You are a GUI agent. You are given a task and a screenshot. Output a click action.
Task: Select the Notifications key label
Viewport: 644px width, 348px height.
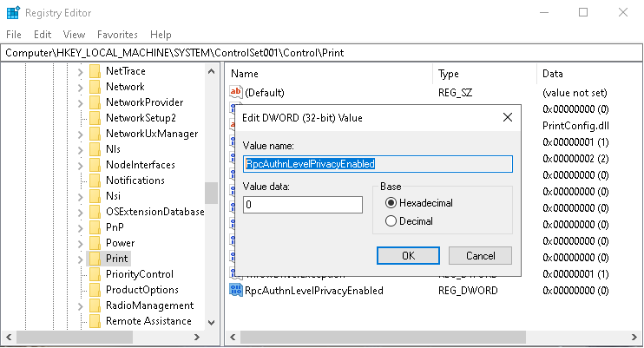pos(135,181)
